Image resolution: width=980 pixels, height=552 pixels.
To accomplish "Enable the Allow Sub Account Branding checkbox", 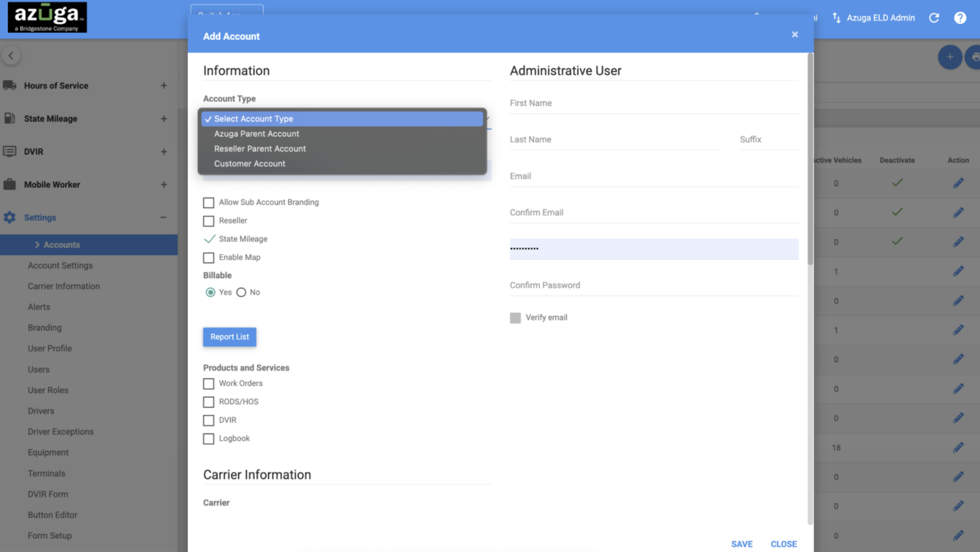I will click(x=209, y=203).
